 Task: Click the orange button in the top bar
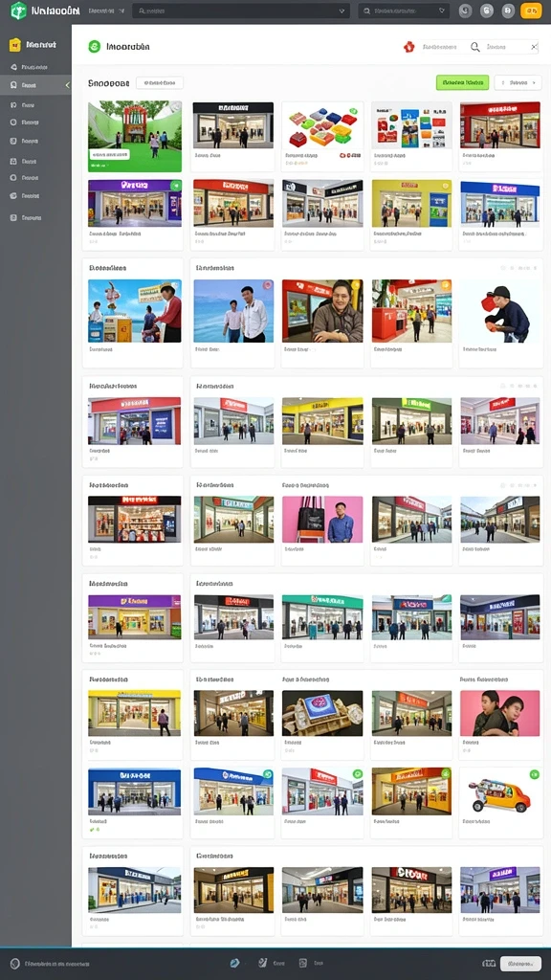coord(531,11)
